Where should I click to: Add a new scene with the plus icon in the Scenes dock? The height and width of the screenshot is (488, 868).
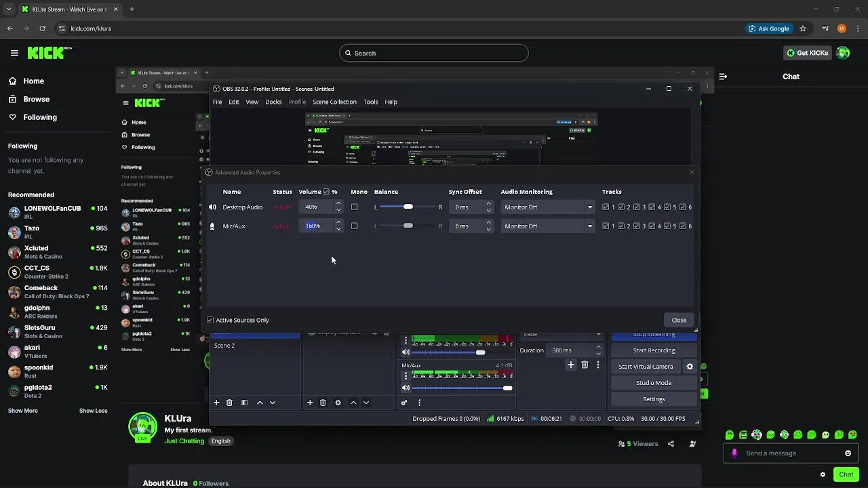pos(216,403)
